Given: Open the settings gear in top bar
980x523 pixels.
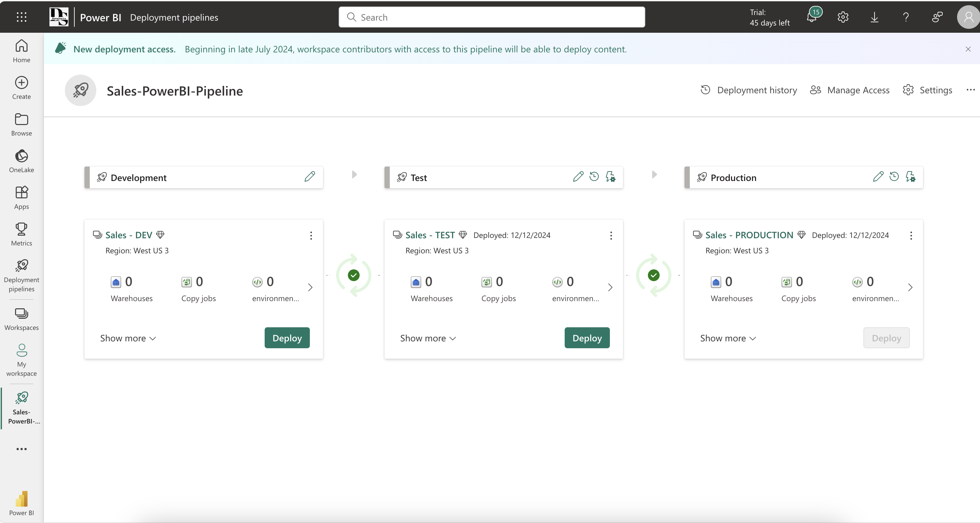Looking at the screenshot, I should 843,17.
